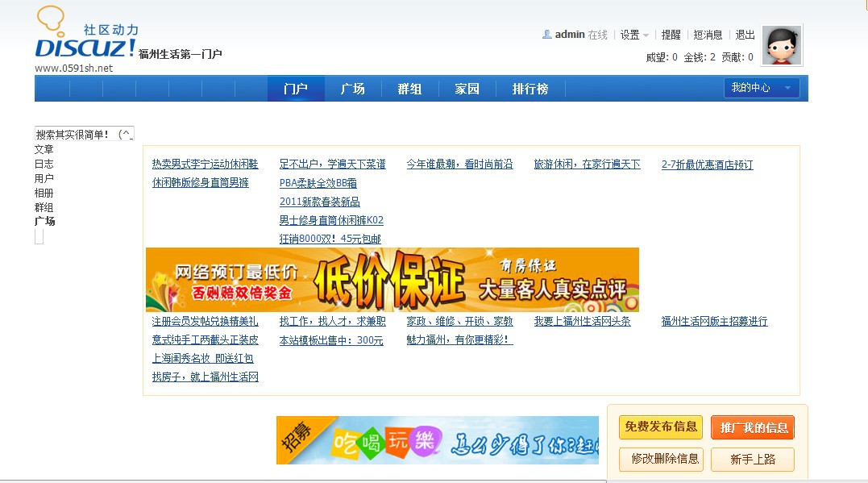Open link PBA柔肤全效BB霜
The image size is (868, 483).
tap(318, 183)
